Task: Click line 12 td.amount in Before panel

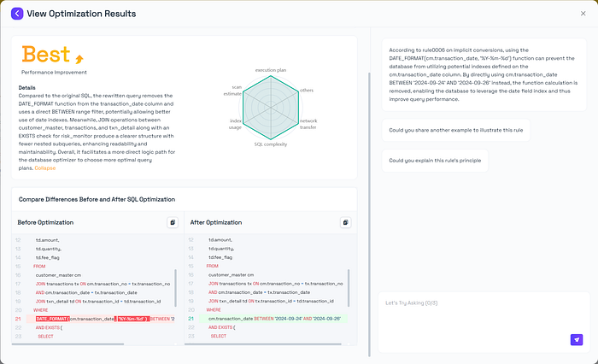Action: (x=47, y=240)
